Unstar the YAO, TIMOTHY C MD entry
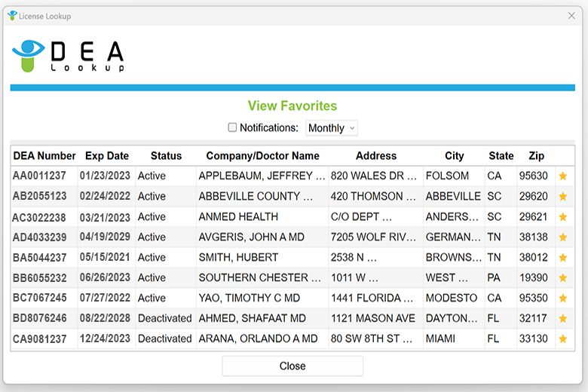The height and width of the screenshot is (392, 588). [x=562, y=299]
